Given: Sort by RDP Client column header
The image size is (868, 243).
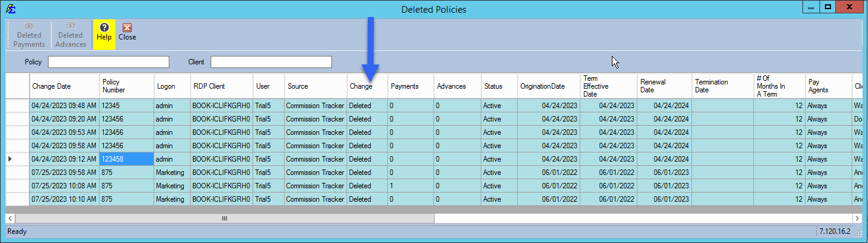Looking at the screenshot, I should click(x=222, y=86).
